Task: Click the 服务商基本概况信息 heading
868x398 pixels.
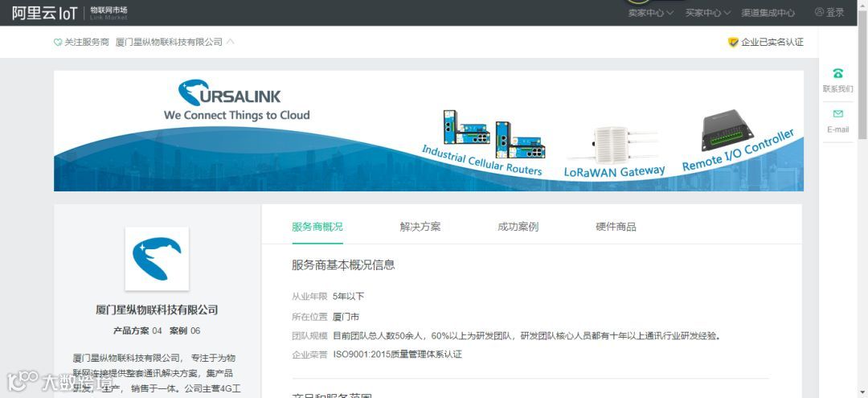Action: click(343, 265)
